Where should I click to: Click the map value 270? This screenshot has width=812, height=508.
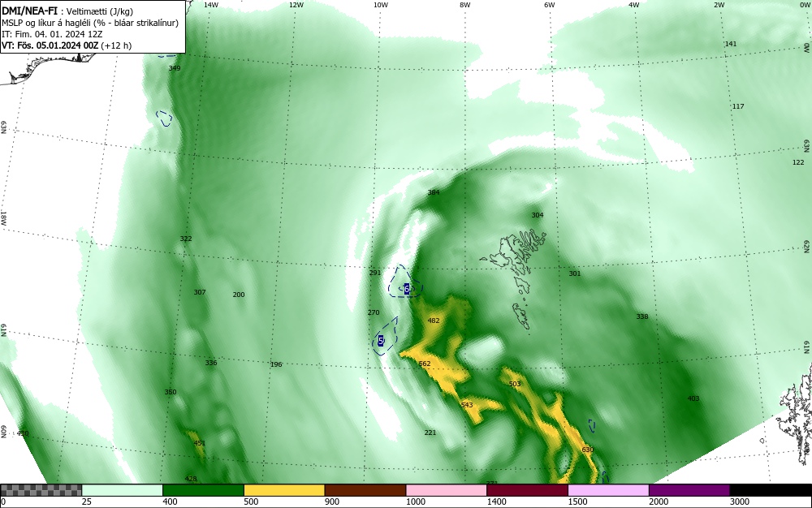(x=374, y=312)
